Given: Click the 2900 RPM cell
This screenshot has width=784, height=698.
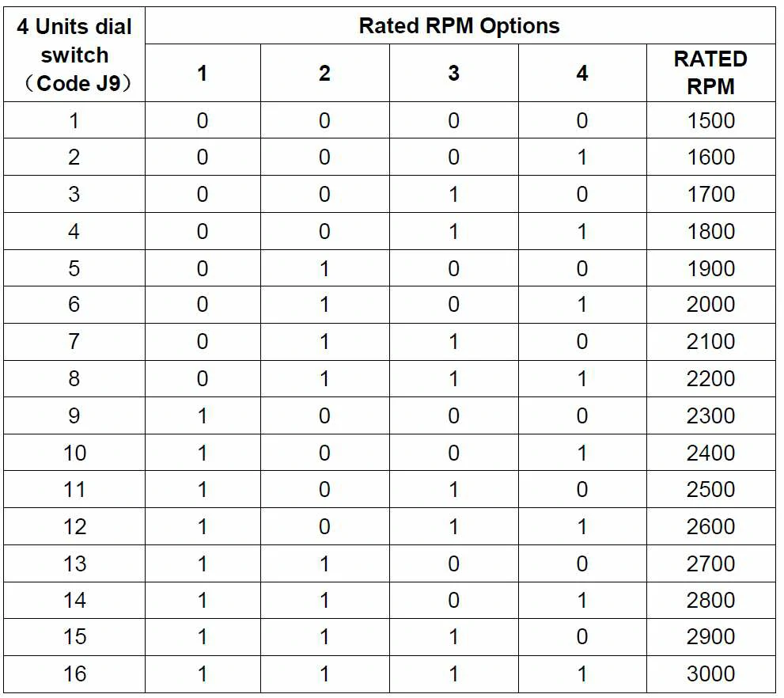Looking at the screenshot, I should 710,637.
